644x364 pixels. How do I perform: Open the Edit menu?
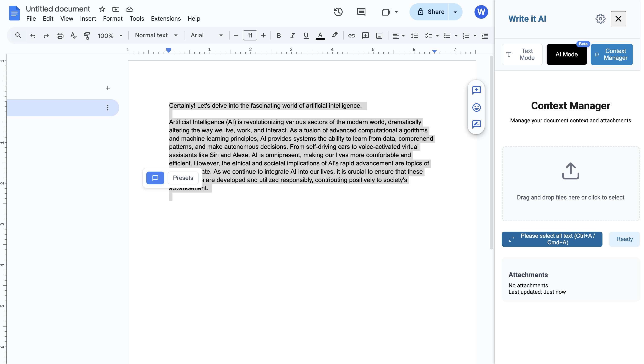pos(48,19)
